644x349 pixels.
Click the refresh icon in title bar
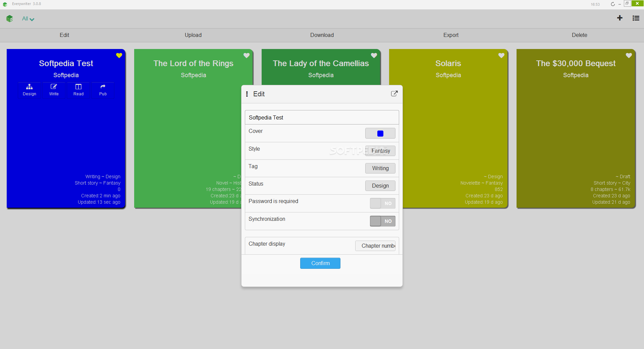pyautogui.click(x=612, y=4)
